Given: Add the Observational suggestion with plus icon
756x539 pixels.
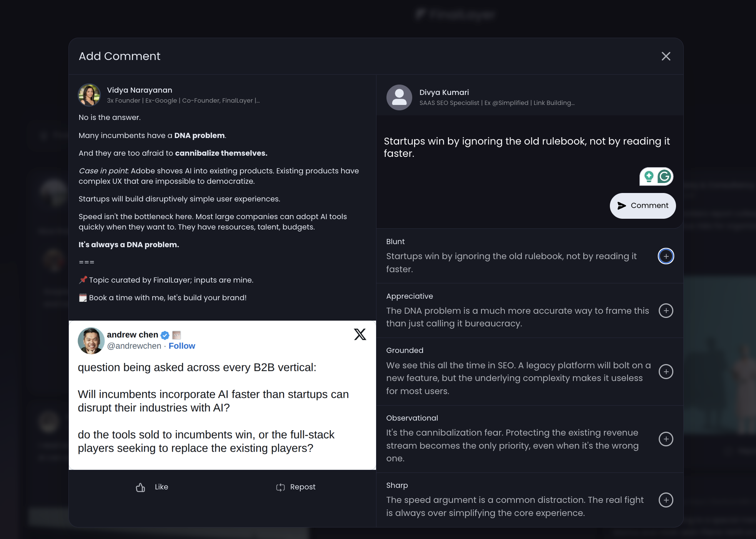Looking at the screenshot, I should pyautogui.click(x=666, y=439).
